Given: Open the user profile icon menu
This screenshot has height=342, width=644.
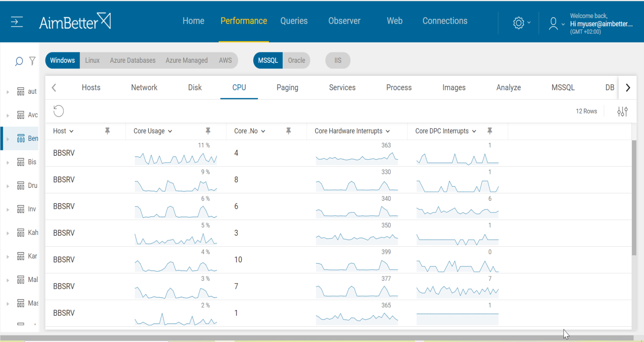Looking at the screenshot, I should pos(553,23).
